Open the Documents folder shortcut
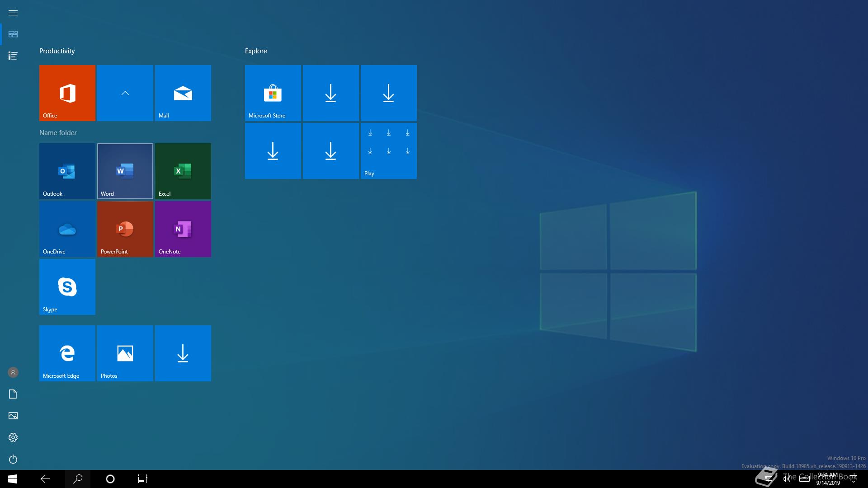The width and height of the screenshot is (868, 488). click(x=13, y=394)
